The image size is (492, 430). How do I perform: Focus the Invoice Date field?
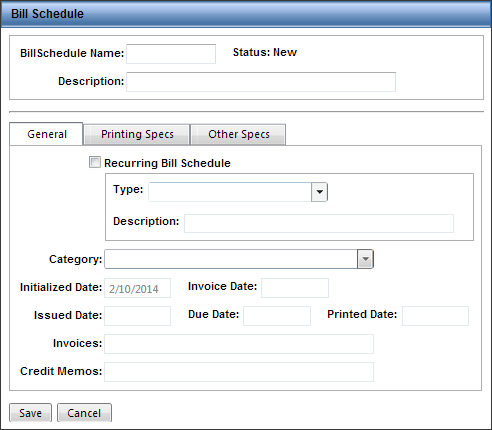point(295,288)
